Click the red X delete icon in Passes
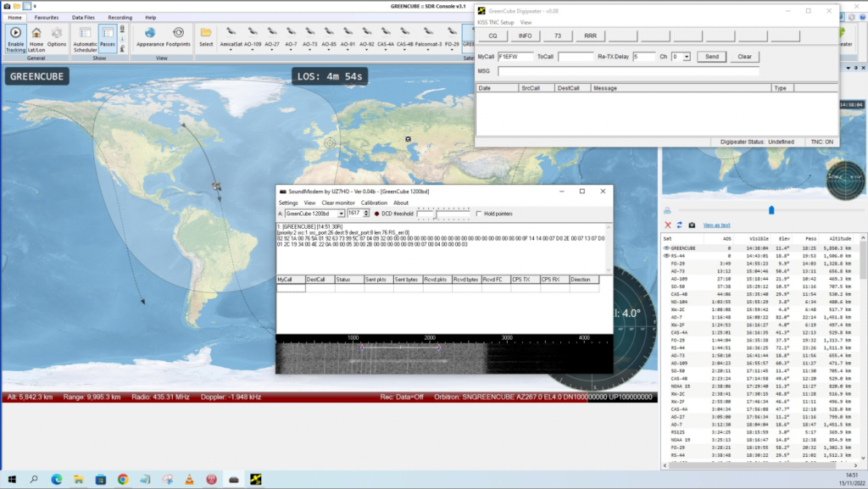The height and width of the screenshot is (489, 868). pyautogui.click(x=668, y=225)
